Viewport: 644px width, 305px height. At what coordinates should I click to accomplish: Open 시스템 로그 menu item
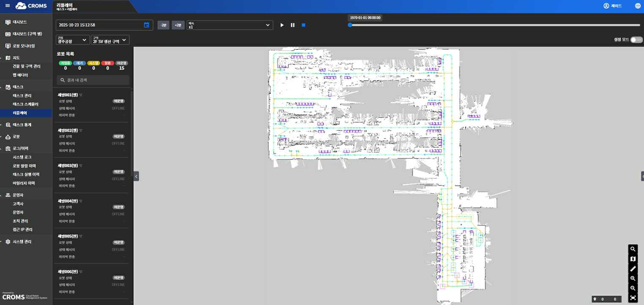[22, 157]
